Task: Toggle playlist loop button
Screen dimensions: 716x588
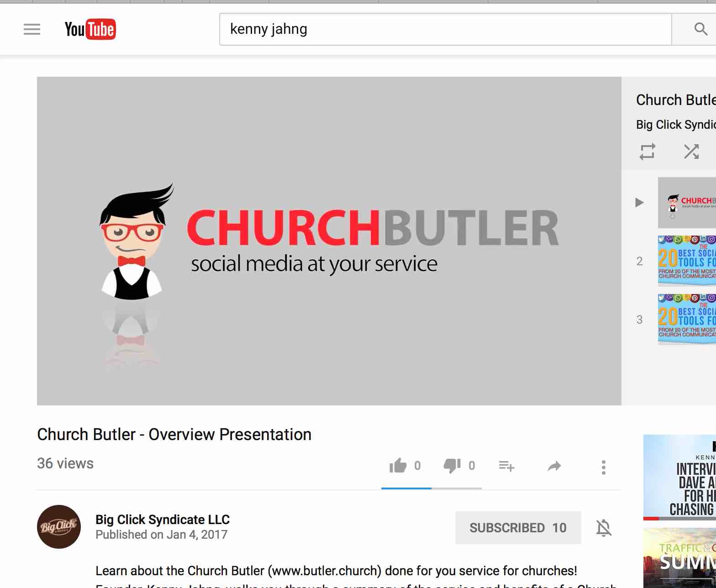Action: (x=647, y=152)
